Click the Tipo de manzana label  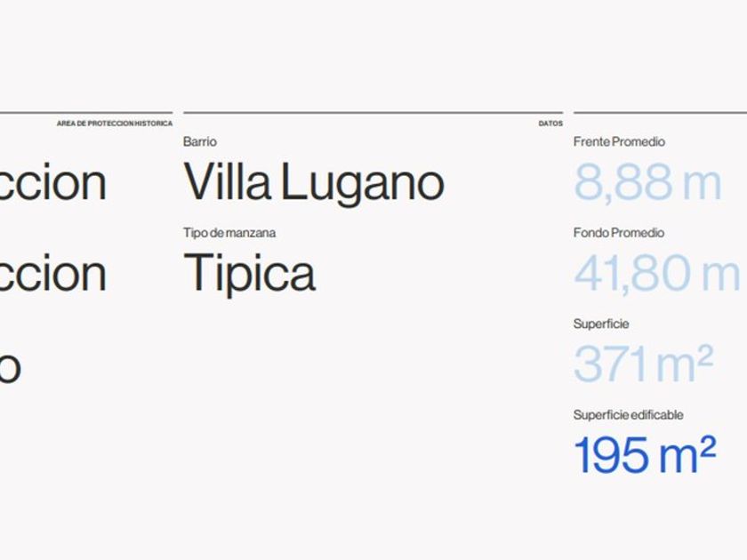pos(229,233)
